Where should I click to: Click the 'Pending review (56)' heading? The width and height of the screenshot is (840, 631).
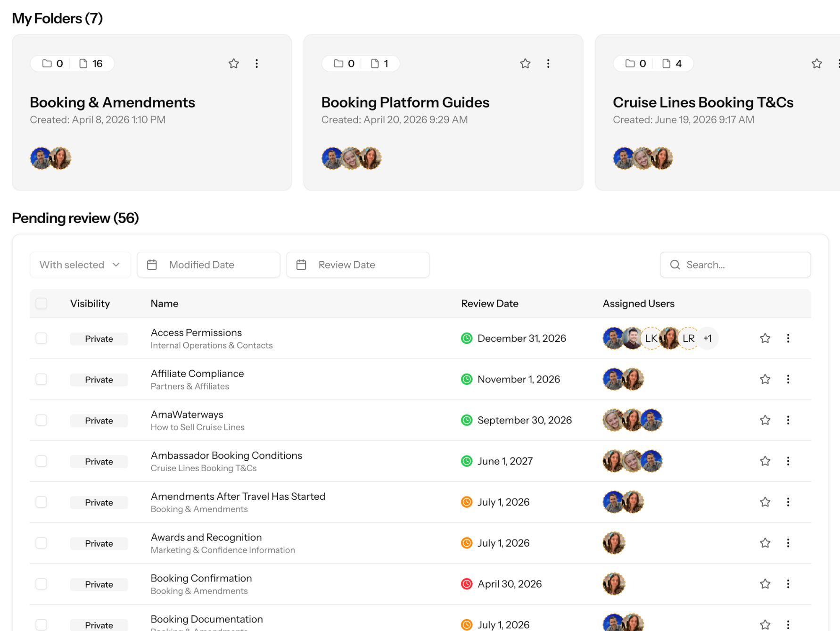click(x=75, y=218)
